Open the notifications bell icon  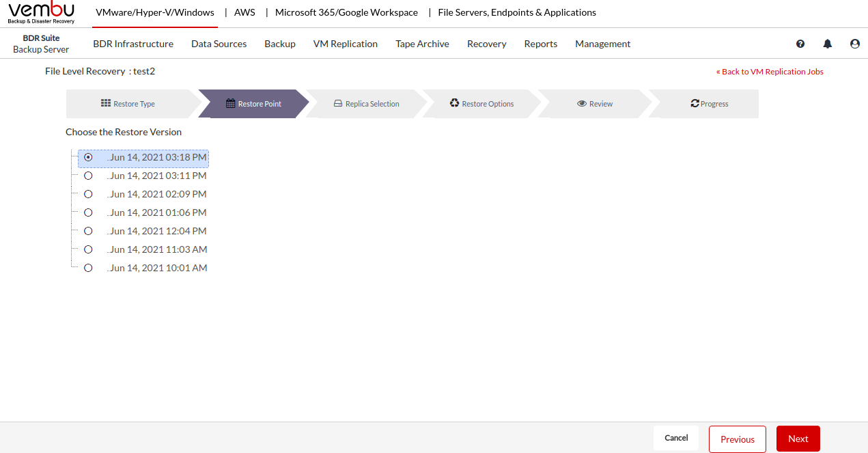coord(828,44)
